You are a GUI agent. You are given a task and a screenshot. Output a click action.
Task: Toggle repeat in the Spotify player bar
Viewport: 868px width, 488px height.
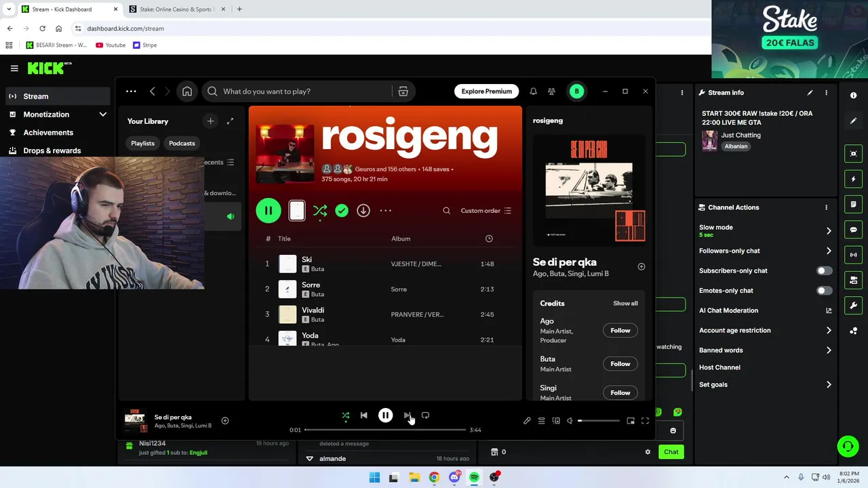(x=425, y=415)
